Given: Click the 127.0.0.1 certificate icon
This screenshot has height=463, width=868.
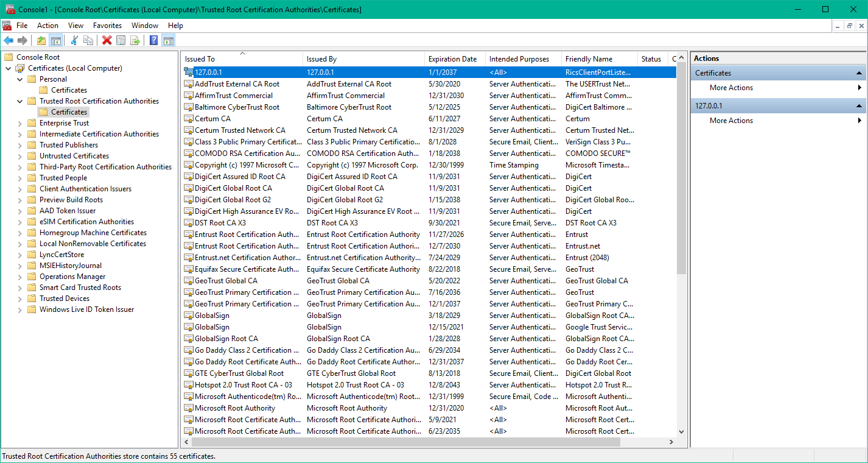Looking at the screenshot, I should [189, 72].
